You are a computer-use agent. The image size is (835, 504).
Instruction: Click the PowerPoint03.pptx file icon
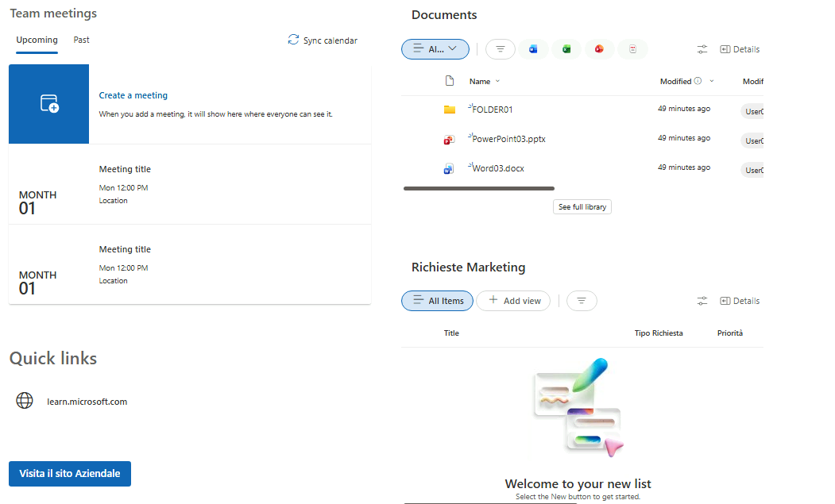tap(449, 140)
